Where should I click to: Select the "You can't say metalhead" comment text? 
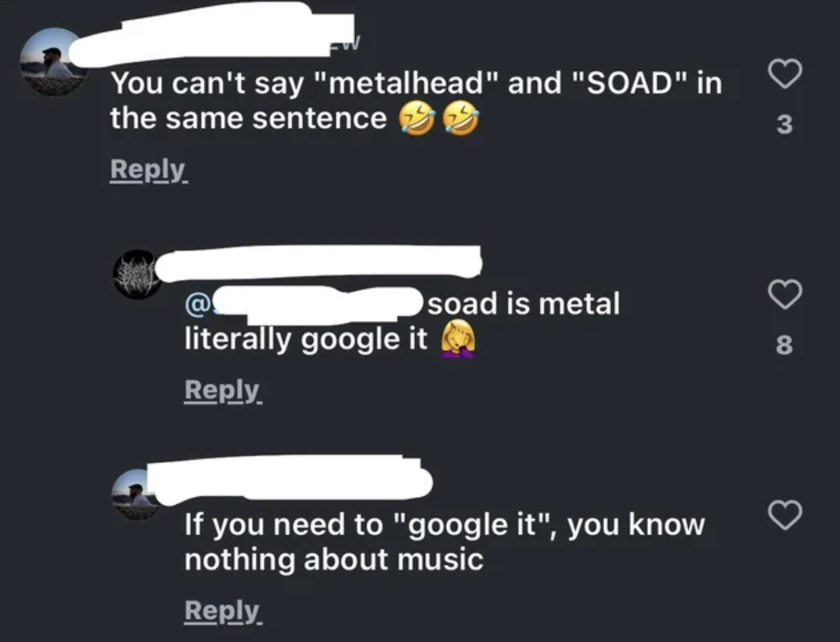(x=416, y=100)
